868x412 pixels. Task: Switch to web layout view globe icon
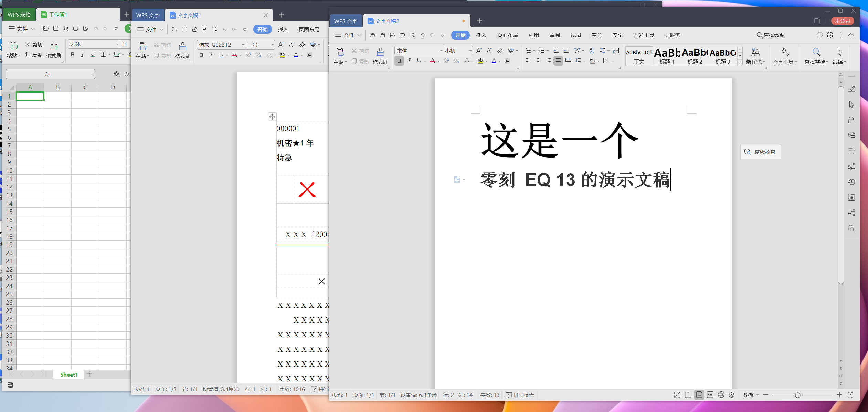[x=721, y=395]
